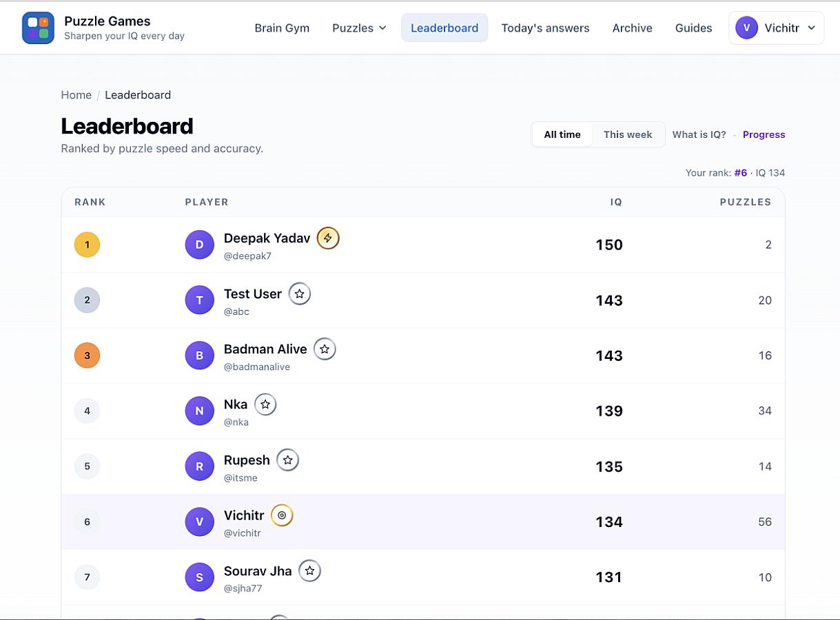Go to Today's answers
The height and width of the screenshot is (620, 840).
click(545, 28)
